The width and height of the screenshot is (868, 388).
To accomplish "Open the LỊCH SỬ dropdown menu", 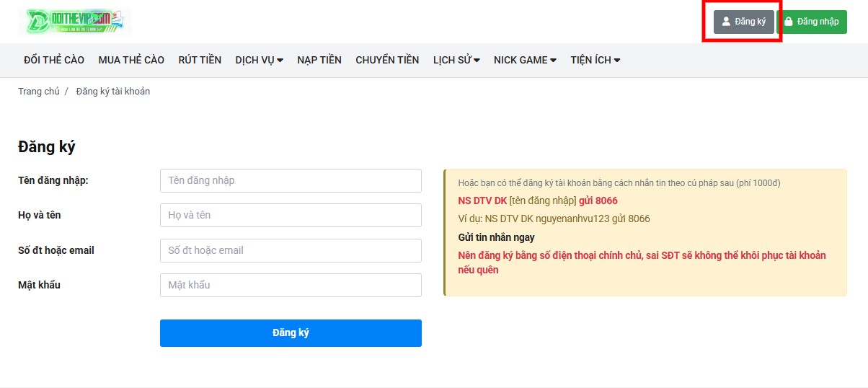I will tap(456, 60).
